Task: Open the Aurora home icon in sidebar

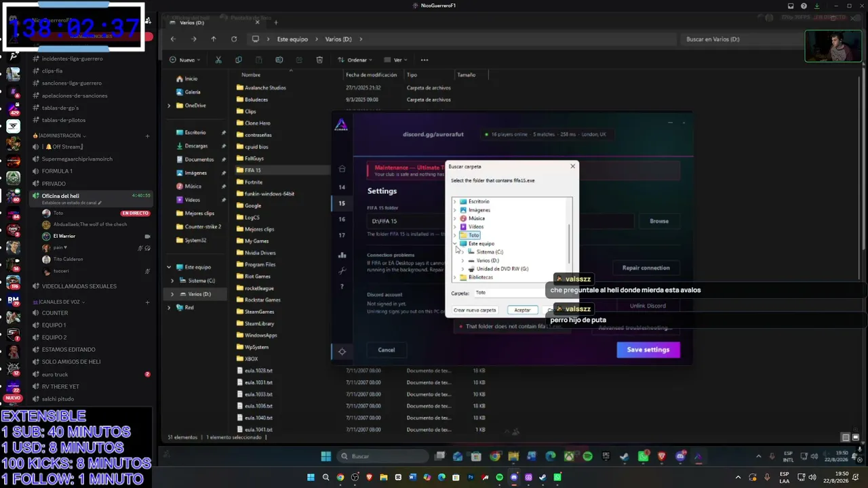Action: (342, 169)
